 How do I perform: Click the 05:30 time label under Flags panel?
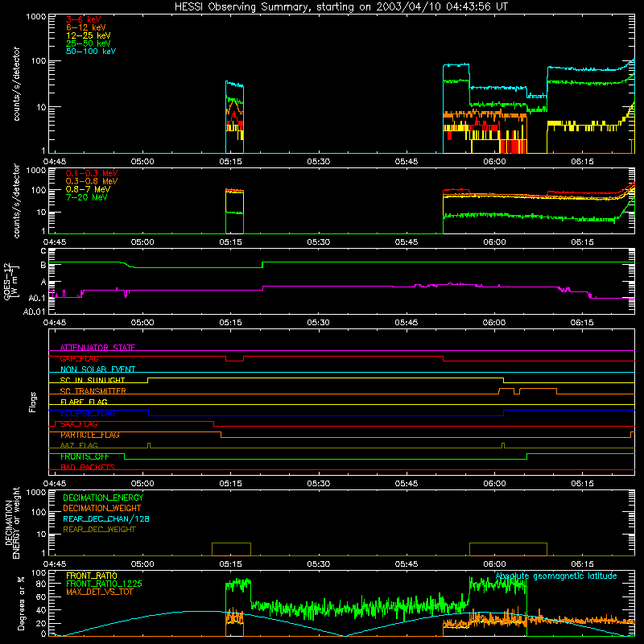pyautogui.click(x=318, y=484)
